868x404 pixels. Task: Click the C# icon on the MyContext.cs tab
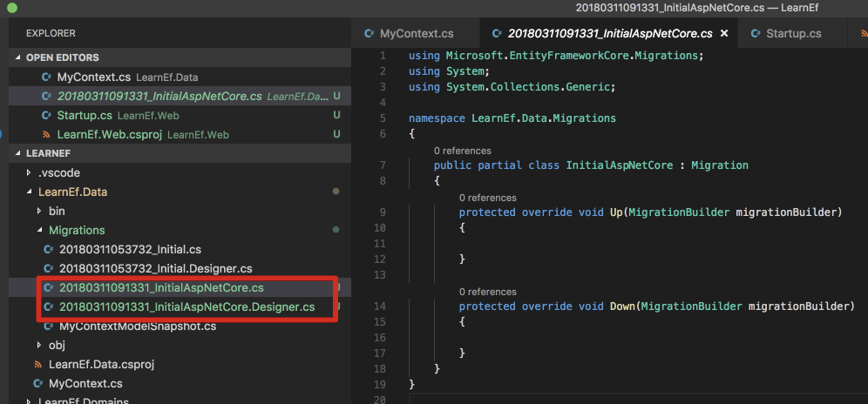pyautogui.click(x=369, y=34)
